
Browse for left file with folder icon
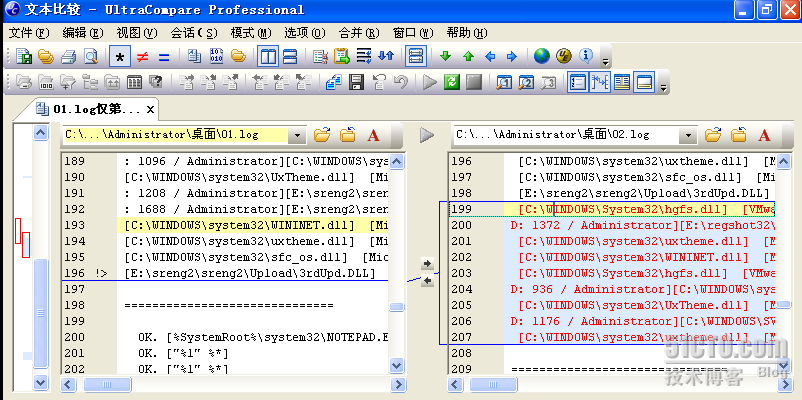pyautogui.click(x=322, y=135)
